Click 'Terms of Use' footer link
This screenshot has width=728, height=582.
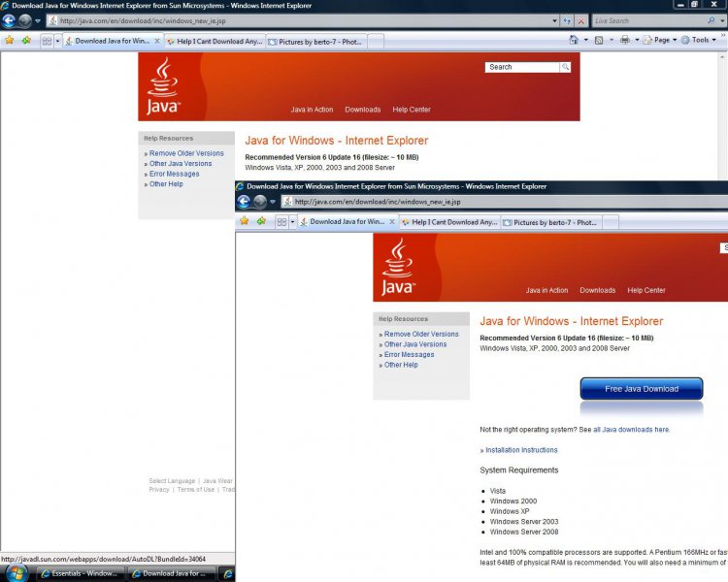point(196,489)
